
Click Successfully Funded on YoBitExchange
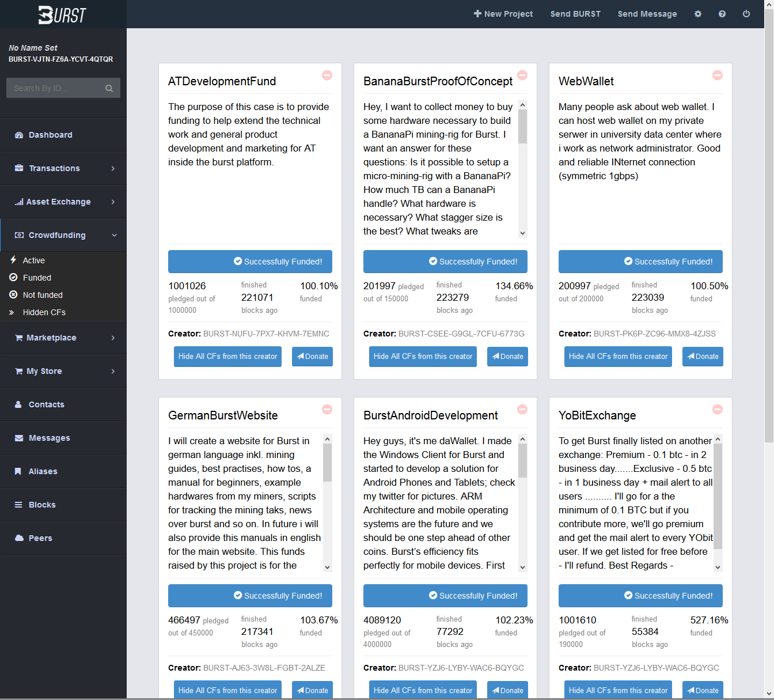click(640, 596)
